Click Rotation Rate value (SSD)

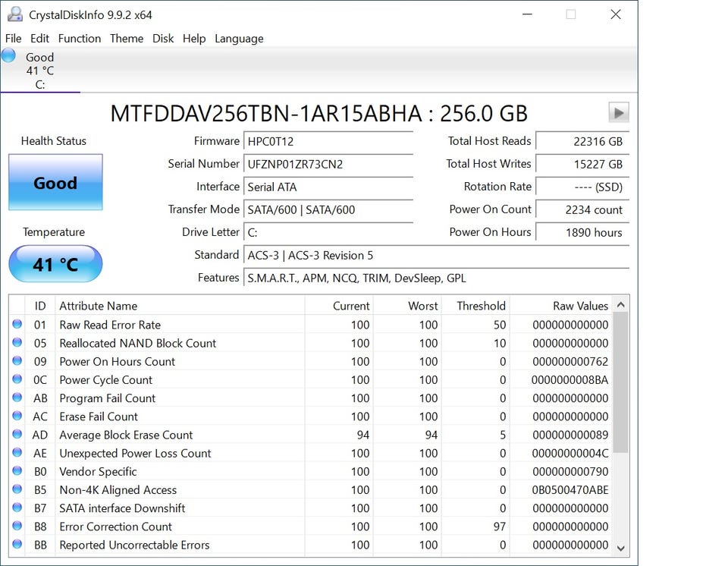click(x=582, y=187)
